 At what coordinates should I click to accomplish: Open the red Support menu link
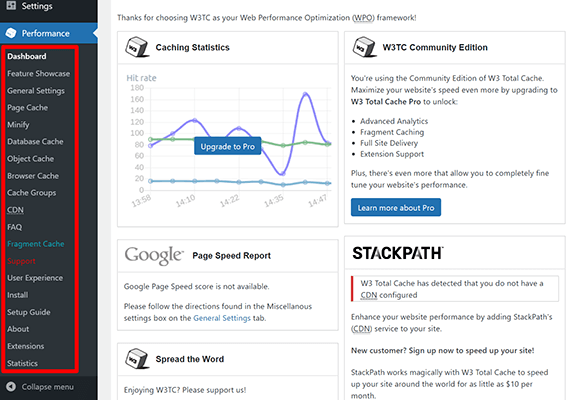pyautogui.click(x=21, y=261)
